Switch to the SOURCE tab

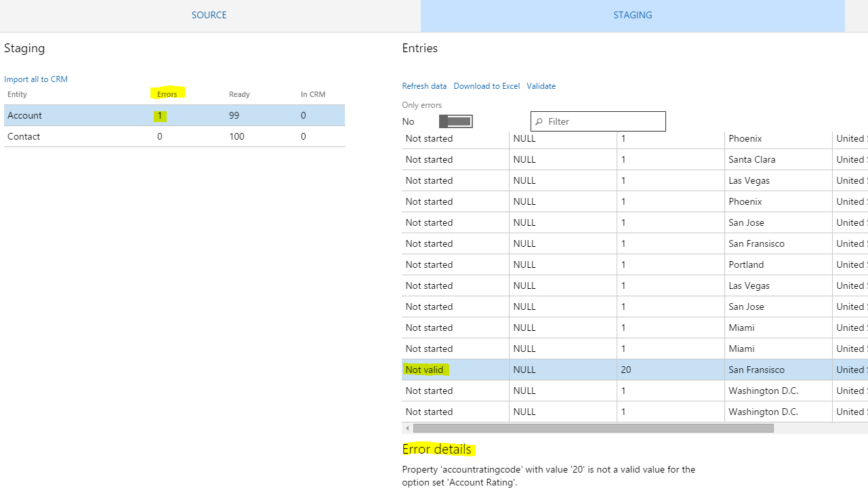tap(209, 15)
